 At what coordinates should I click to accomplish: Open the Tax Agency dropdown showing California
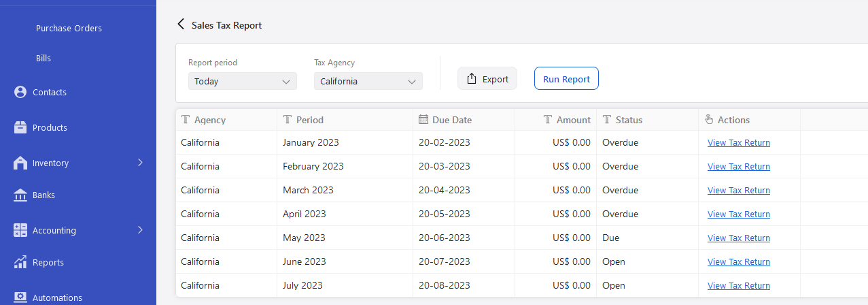click(368, 81)
